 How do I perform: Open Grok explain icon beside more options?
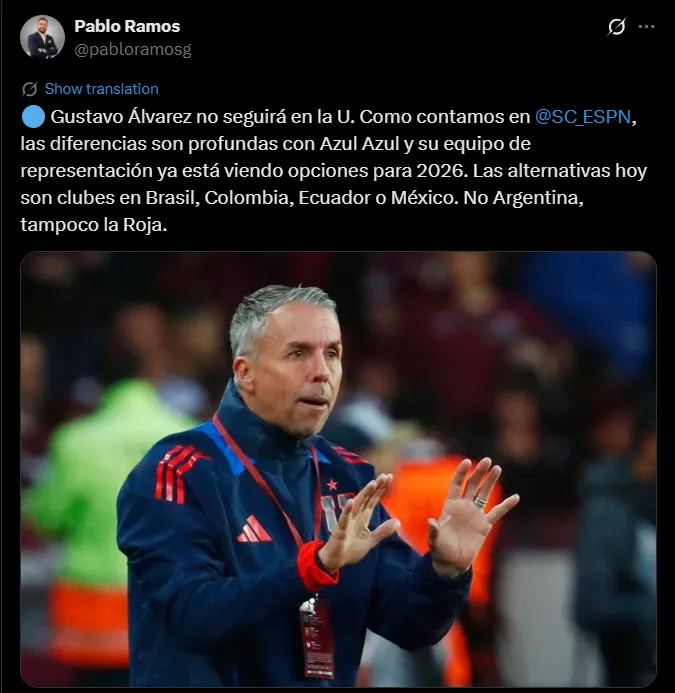(x=616, y=27)
